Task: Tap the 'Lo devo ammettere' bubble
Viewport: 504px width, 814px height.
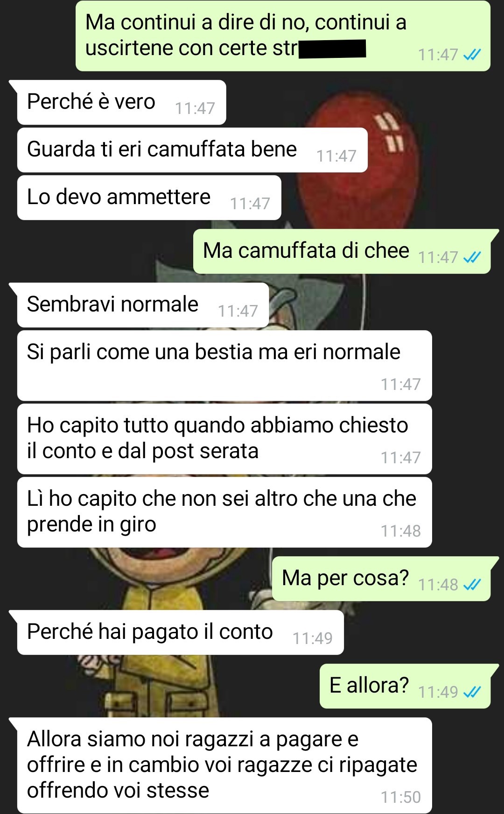Action: click(x=149, y=198)
